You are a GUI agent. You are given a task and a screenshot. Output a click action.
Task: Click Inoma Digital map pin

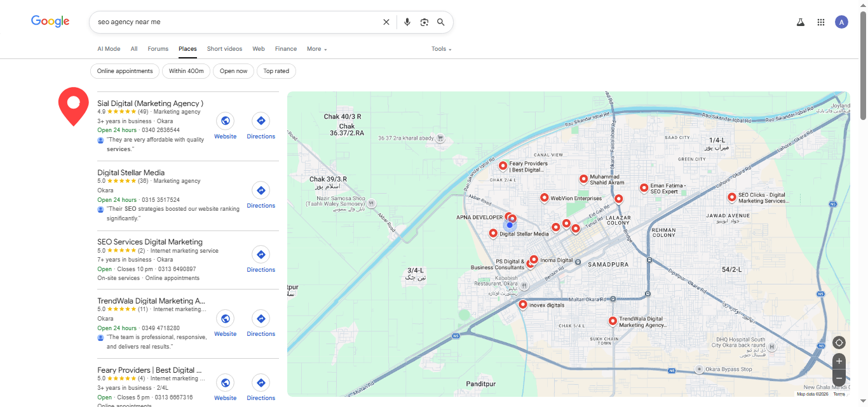(x=534, y=259)
